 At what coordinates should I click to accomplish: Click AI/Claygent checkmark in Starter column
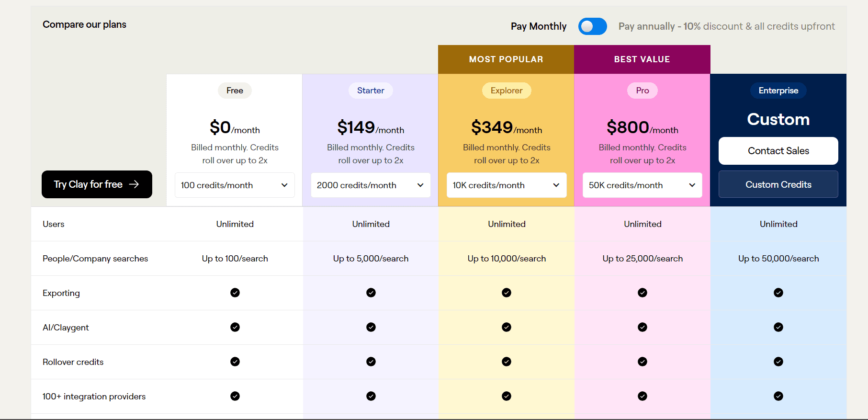click(x=371, y=327)
